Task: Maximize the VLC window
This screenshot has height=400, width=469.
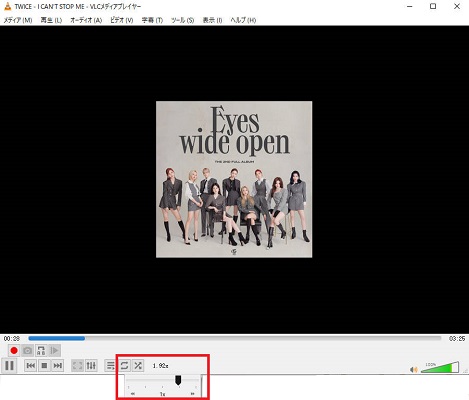Action: click(x=433, y=6)
